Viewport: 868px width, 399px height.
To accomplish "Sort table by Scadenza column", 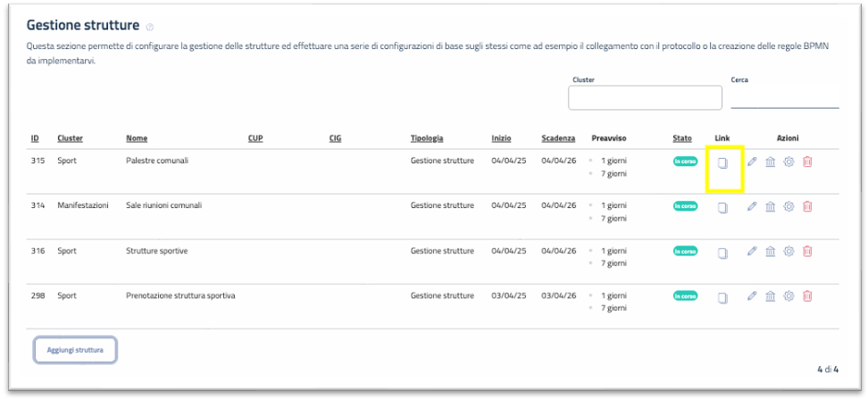I will [x=558, y=138].
